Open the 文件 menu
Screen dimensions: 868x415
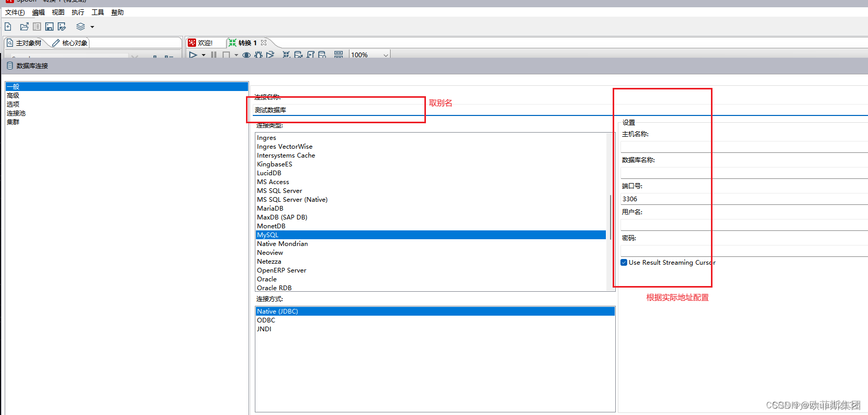click(15, 12)
